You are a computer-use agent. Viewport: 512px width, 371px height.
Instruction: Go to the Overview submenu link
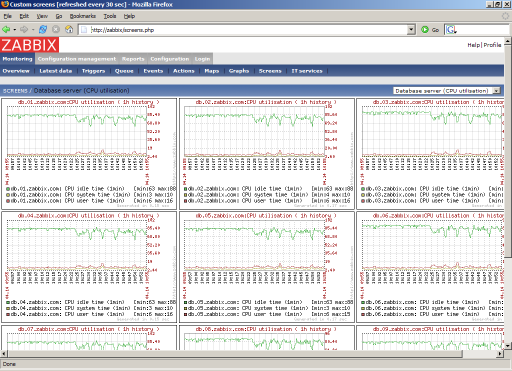tap(16, 71)
